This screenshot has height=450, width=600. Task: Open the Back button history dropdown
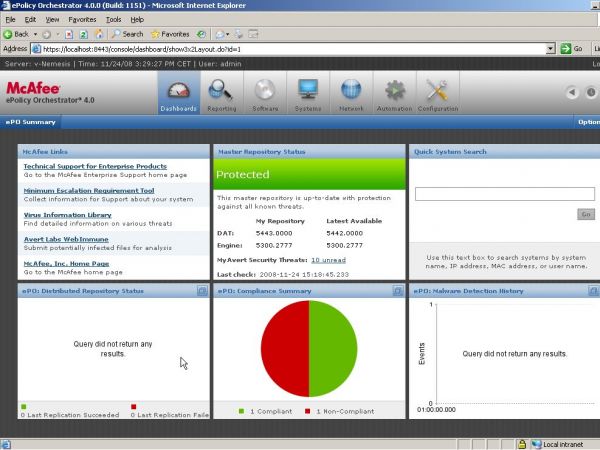click(35, 34)
